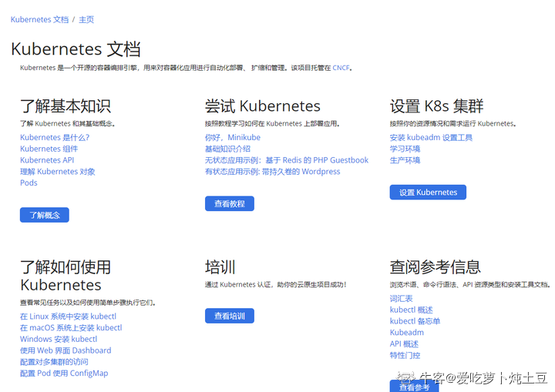Screen dimensions: 555x392
Task: Open 使用 Web 界面 Dashboard link
Action: tap(66, 350)
